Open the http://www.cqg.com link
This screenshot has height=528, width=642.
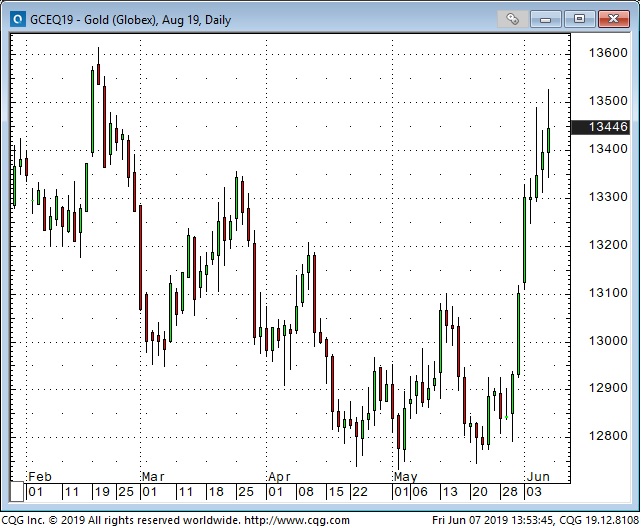tap(297, 520)
